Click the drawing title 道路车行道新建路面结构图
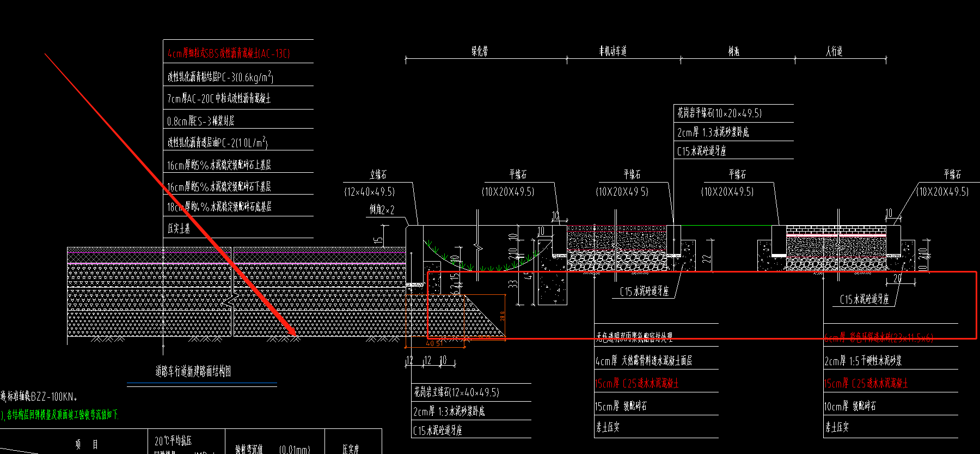This screenshot has width=980, height=454. [193, 371]
